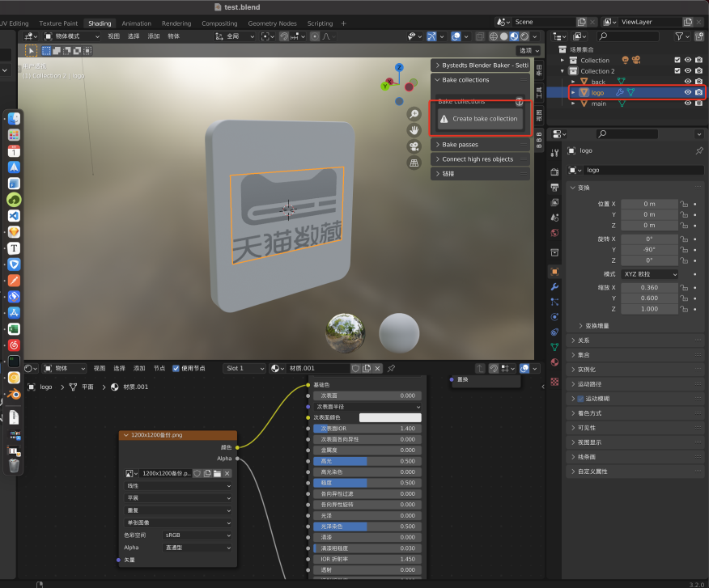Expand Connect high res objects panel
This screenshot has height=588, width=709.
tap(480, 159)
